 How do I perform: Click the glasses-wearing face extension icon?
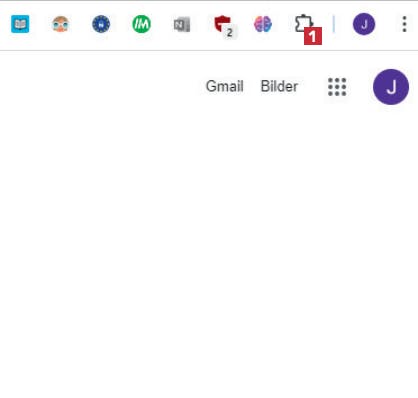click(x=60, y=24)
